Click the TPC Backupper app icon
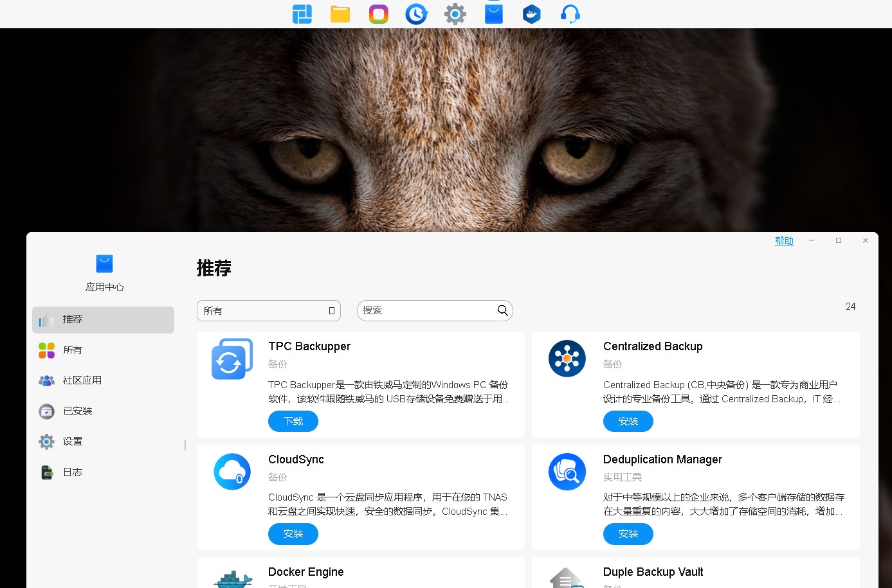This screenshot has height=588, width=892. (x=232, y=359)
